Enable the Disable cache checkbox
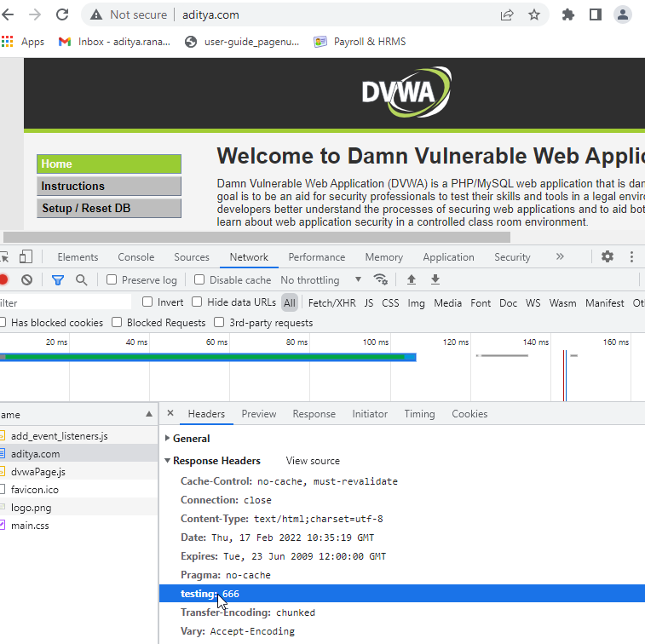 click(199, 279)
